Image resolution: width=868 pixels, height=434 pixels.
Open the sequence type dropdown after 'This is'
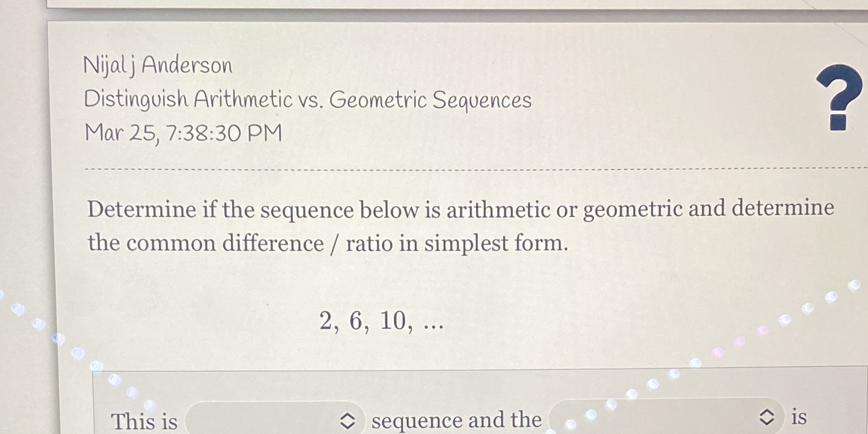[x=273, y=419]
